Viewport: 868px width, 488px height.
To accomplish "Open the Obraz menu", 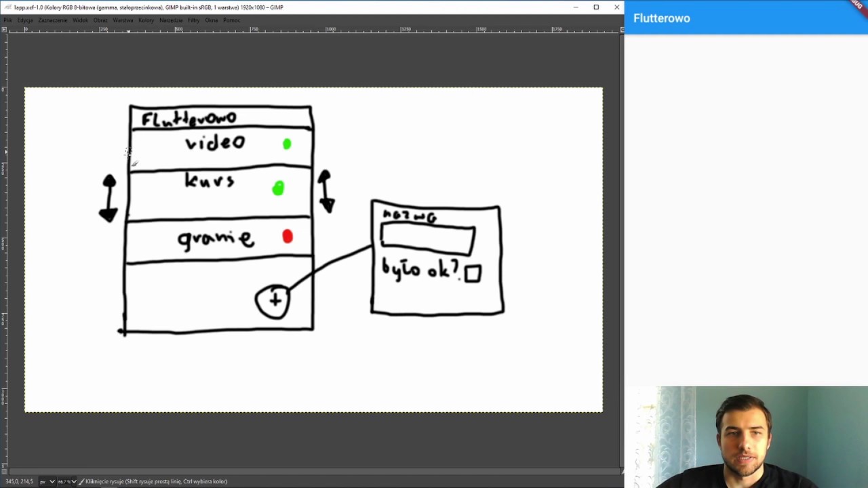I will pos(100,20).
